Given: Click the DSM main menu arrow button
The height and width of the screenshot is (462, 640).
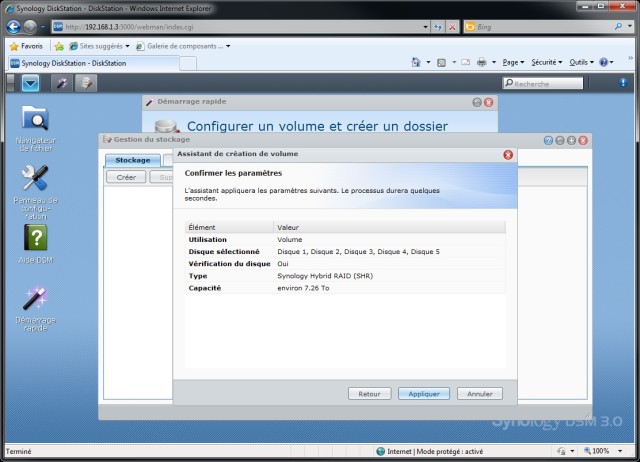Looking at the screenshot, I should 31,83.
